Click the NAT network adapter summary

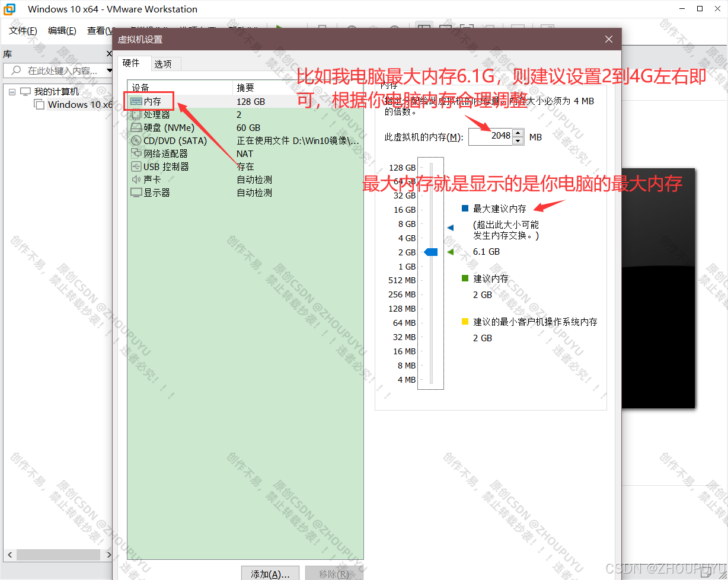[245, 154]
